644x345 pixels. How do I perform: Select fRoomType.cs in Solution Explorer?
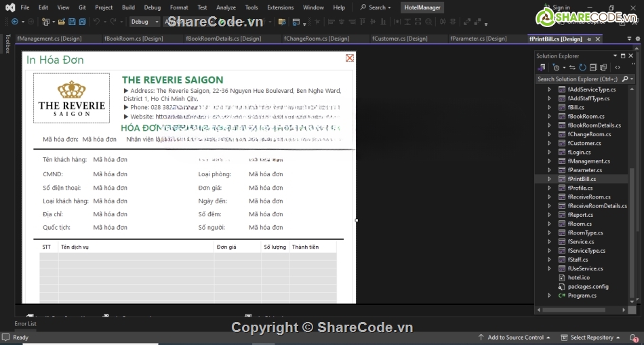[x=585, y=233]
